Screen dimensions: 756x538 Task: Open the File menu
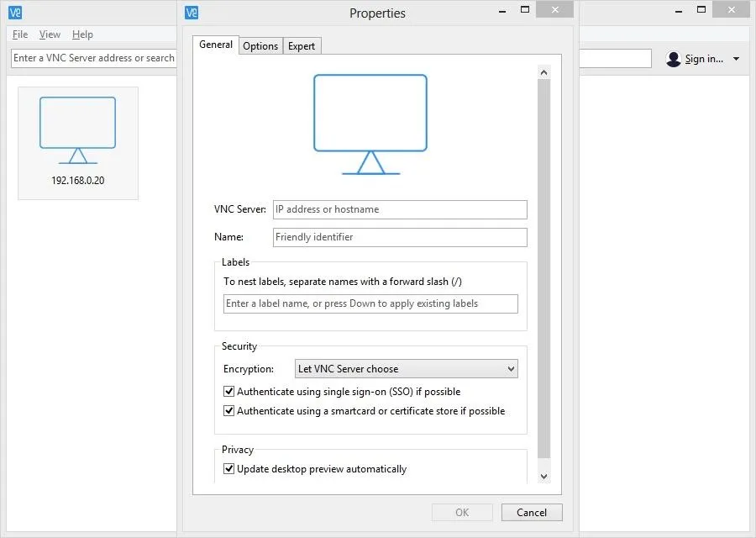(20, 34)
